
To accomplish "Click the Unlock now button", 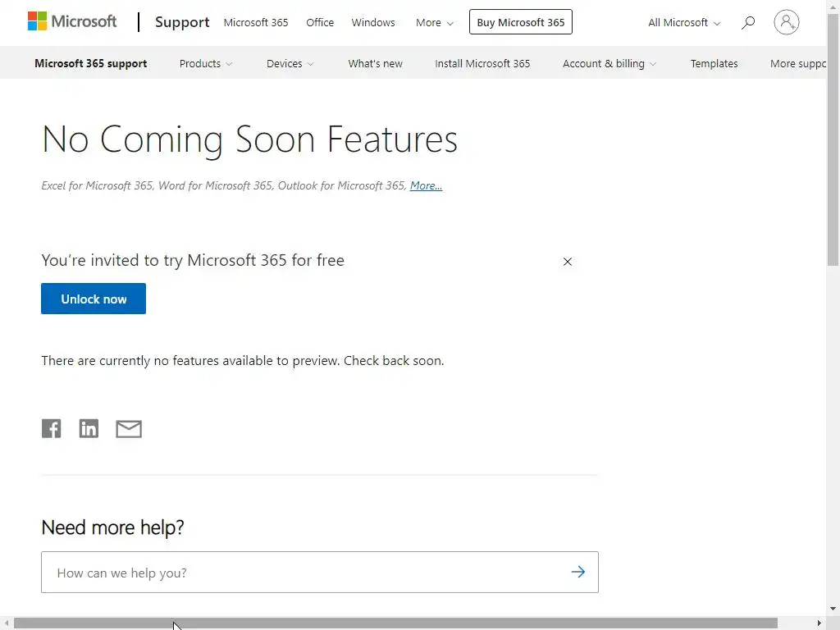I will pyautogui.click(x=94, y=299).
